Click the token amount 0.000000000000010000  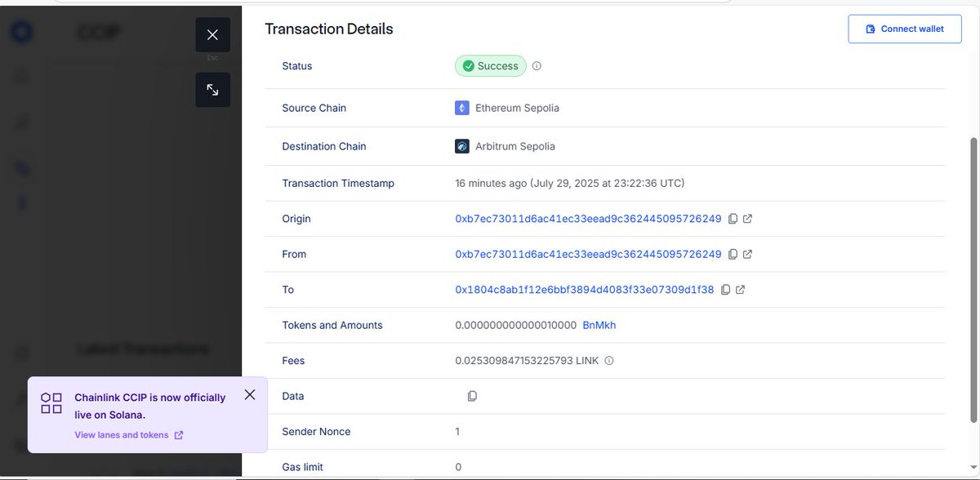click(x=516, y=325)
